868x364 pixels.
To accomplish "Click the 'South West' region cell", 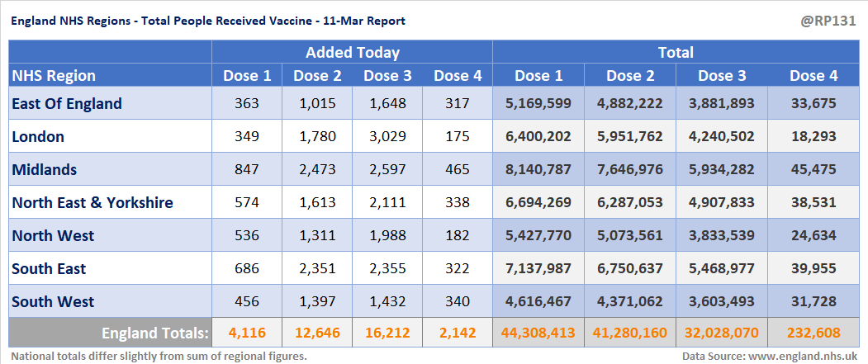I will 53,301.
